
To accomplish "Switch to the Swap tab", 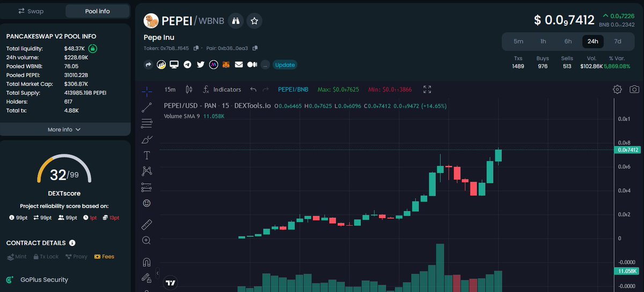I will point(31,11).
